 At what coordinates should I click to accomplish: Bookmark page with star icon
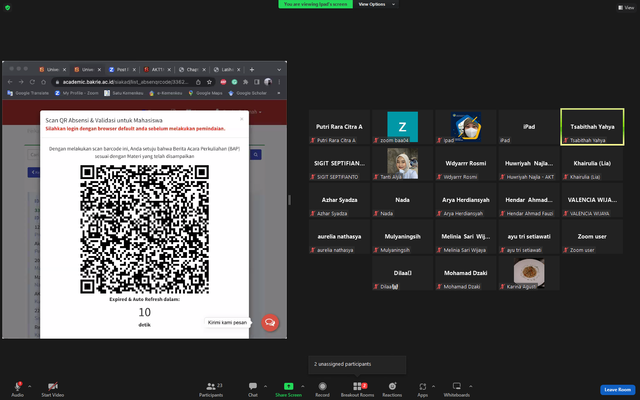point(209,82)
